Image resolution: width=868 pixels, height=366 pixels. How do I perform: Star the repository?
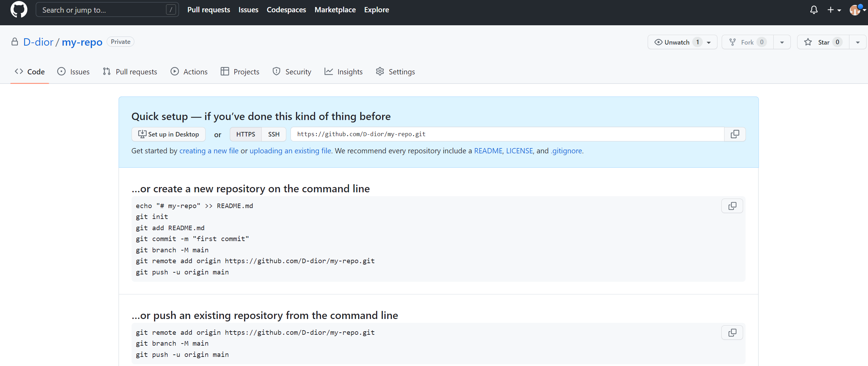point(823,42)
